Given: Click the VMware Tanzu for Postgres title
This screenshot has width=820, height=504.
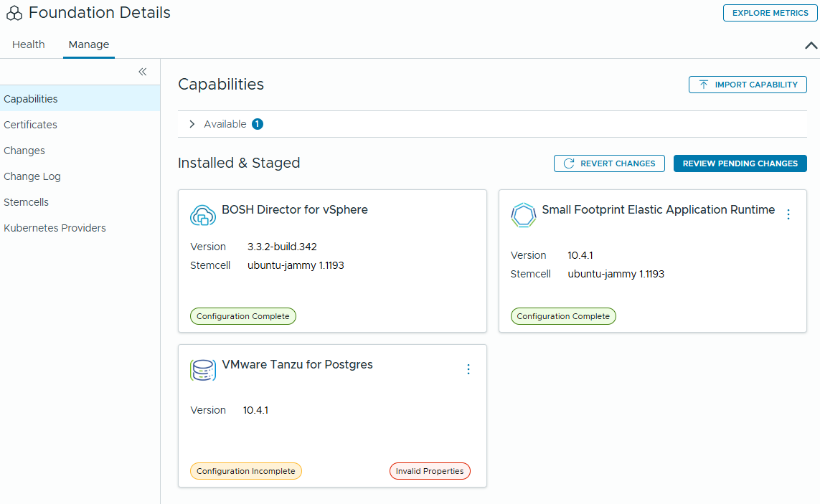Looking at the screenshot, I should [x=297, y=364].
